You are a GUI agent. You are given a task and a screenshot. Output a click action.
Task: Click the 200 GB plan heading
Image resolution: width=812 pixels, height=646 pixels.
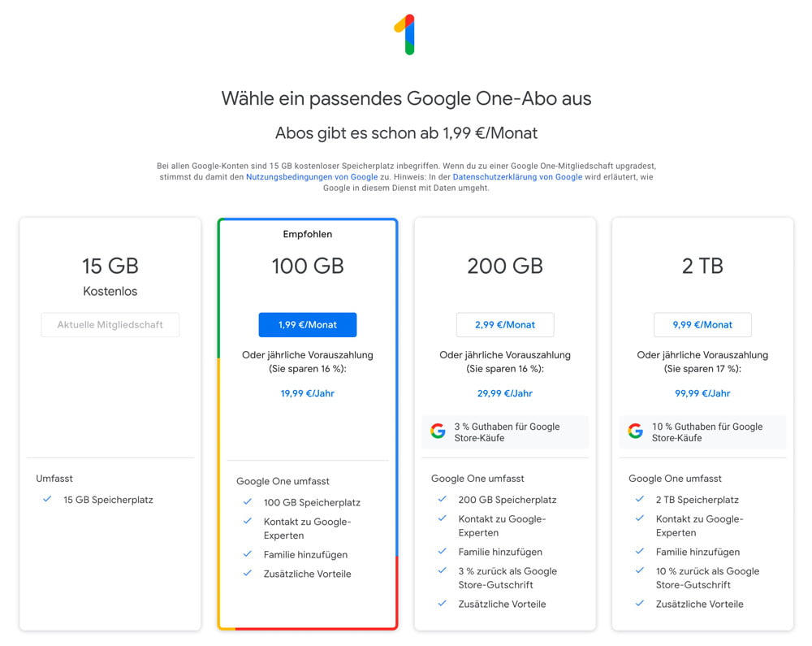point(505,266)
